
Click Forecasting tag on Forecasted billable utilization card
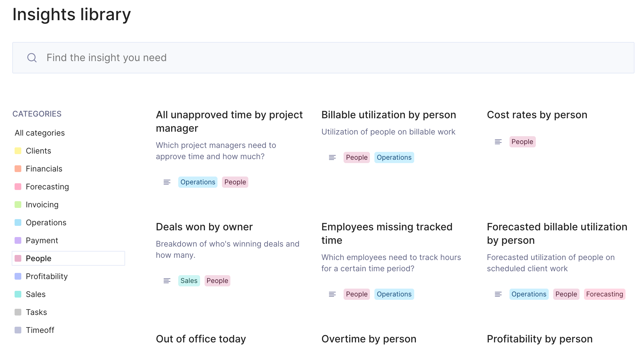[x=605, y=294]
